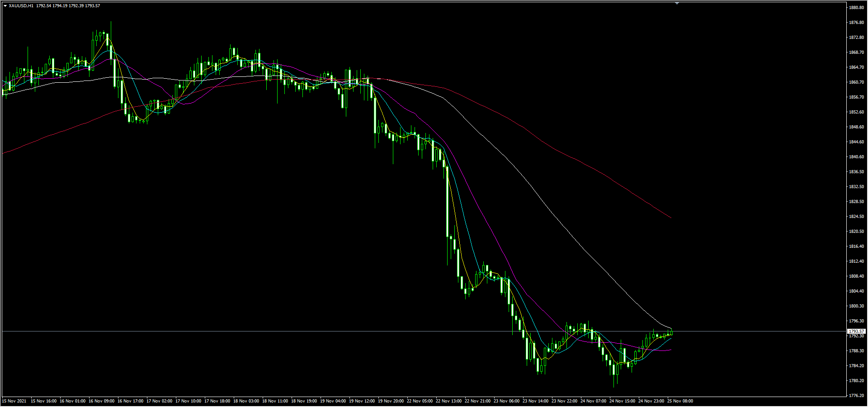Screen dimensions: 868x407
Task: Click the 18 Nov 19:00 time label
Action: [x=304, y=401]
